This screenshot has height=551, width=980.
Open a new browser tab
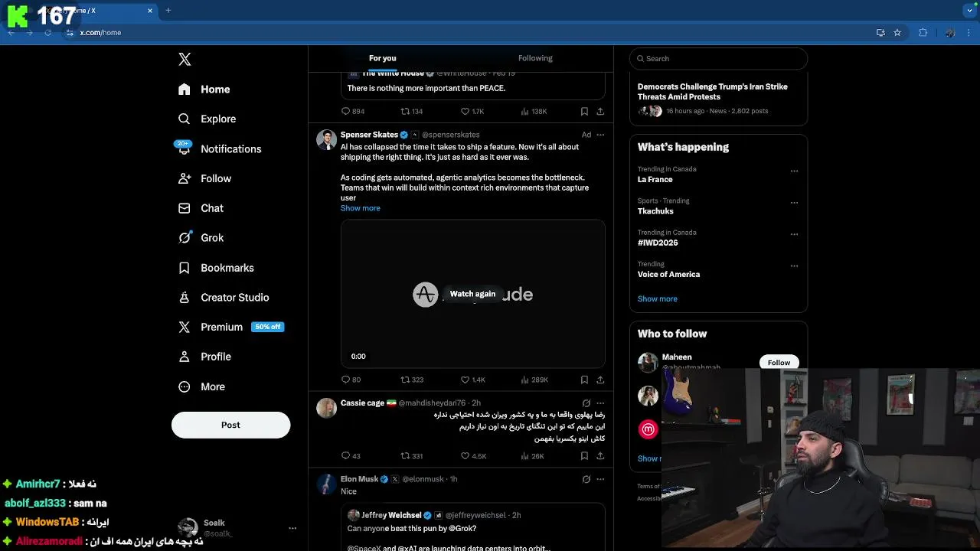pyautogui.click(x=168, y=11)
